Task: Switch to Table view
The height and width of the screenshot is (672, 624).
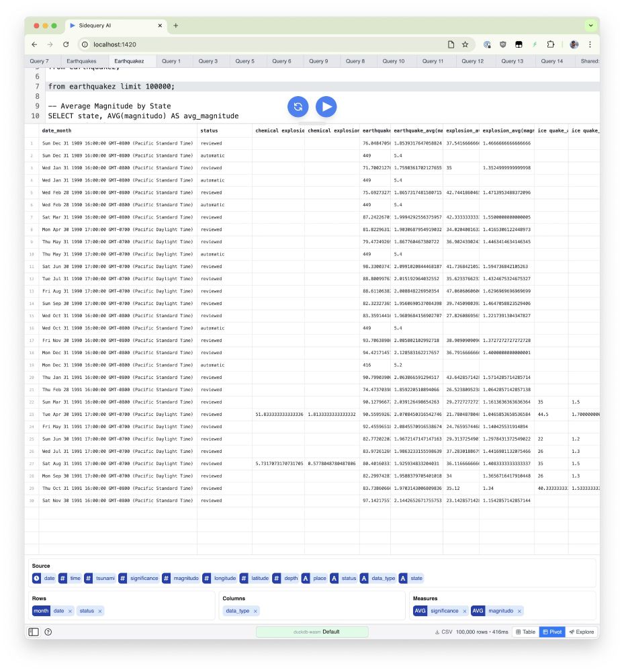Action: coord(525,632)
